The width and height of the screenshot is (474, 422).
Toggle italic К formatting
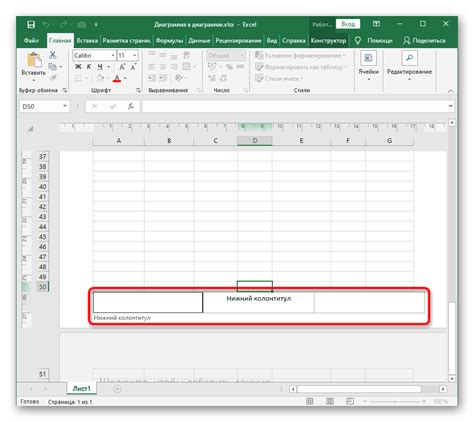click(89, 67)
